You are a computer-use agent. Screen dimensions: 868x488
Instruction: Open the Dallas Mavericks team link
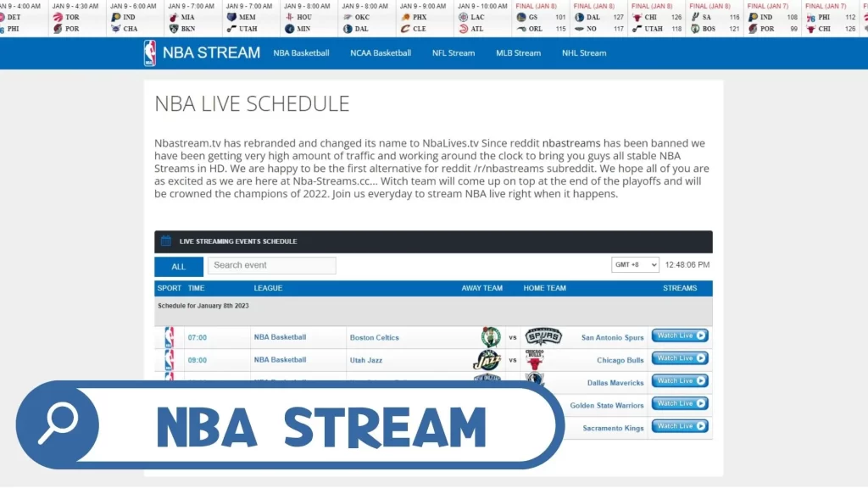tap(615, 383)
